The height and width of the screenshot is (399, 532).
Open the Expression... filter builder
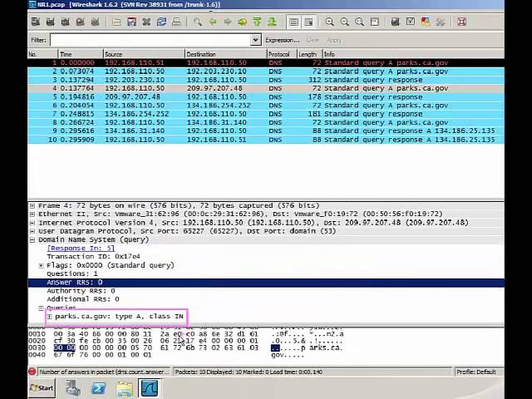click(x=283, y=40)
